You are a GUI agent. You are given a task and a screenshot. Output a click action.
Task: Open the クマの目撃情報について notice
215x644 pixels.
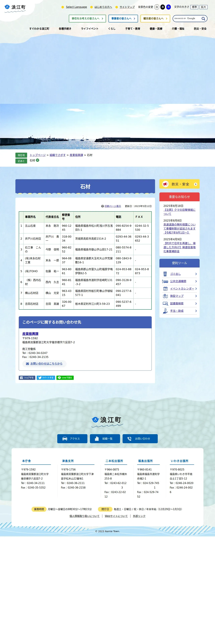click(x=180, y=212)
